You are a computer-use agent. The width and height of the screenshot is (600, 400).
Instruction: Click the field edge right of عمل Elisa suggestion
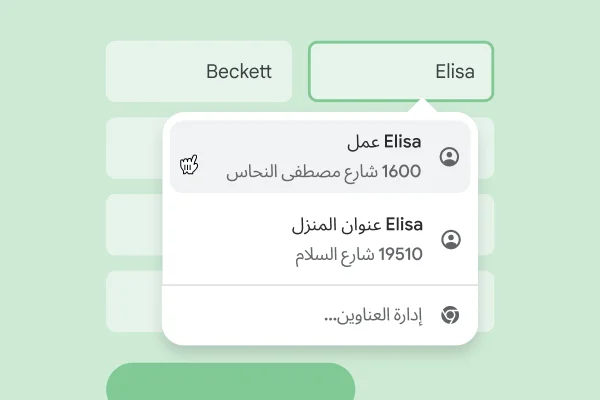pos(487,148)
